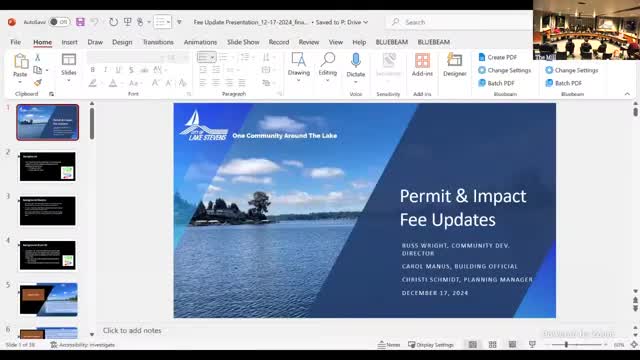Expand the Editing dropdown arrow
Viewport: 640px width, 360px height.
328,80
